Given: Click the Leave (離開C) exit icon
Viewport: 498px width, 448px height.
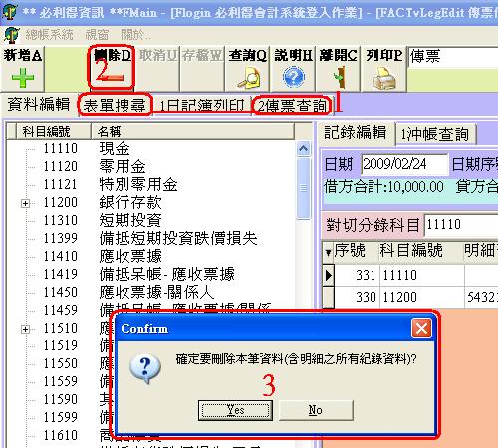Looking at the screenshot, I should [340, 77].
